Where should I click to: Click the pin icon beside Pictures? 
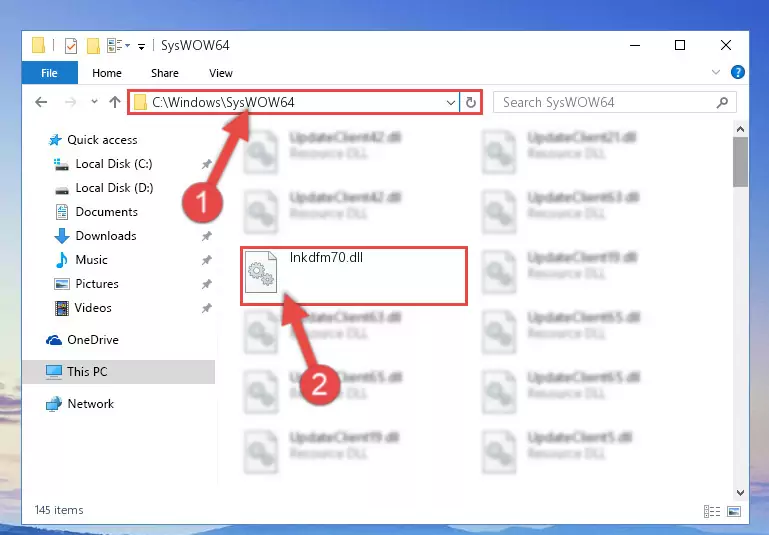pos(206,284)
